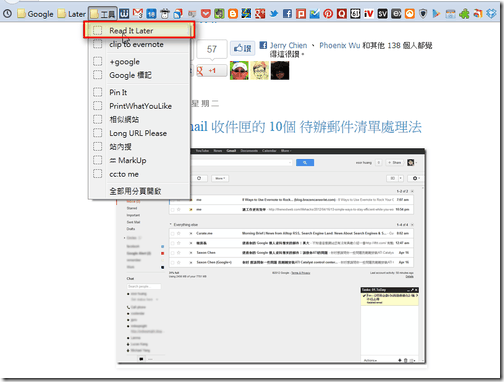Open the Facebook bookmark icon in toolbar
Viewport: 504px width, 382px height.
pos(287,14)
